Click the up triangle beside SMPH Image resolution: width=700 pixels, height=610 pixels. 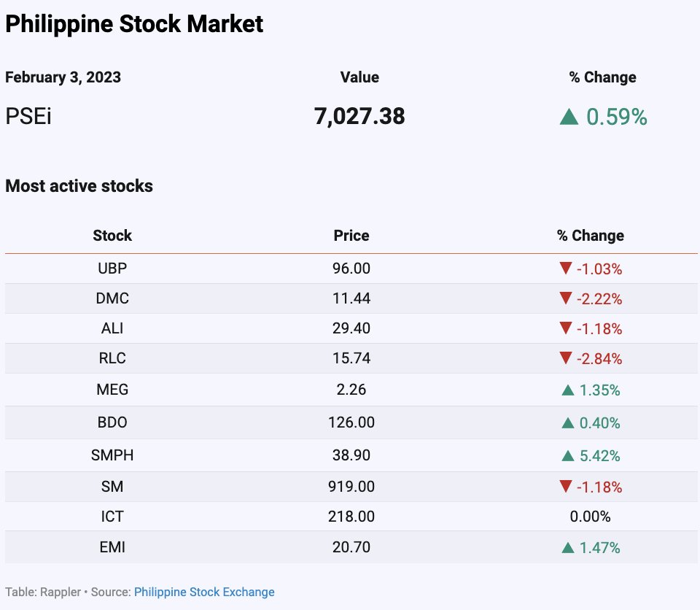pyautogui.click(x=567, y=455)
